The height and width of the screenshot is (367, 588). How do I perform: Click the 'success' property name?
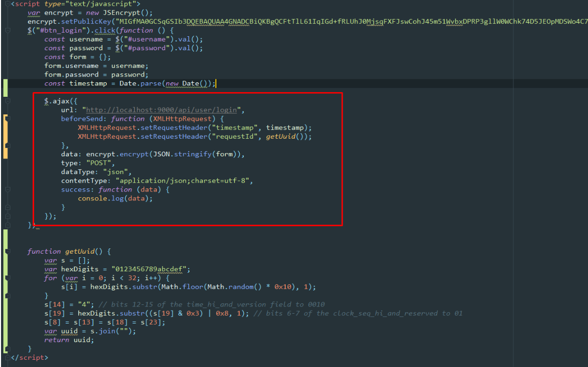[x=76, y=189]
